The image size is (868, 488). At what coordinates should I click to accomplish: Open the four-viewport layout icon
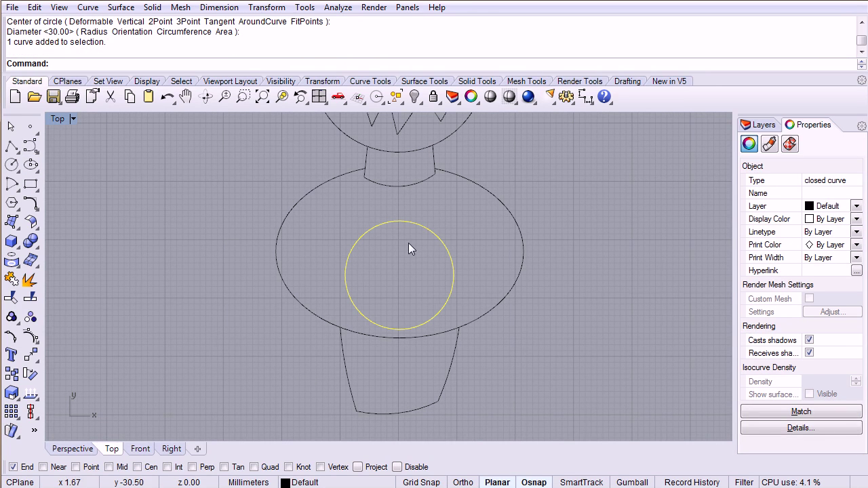pos(319,97)
